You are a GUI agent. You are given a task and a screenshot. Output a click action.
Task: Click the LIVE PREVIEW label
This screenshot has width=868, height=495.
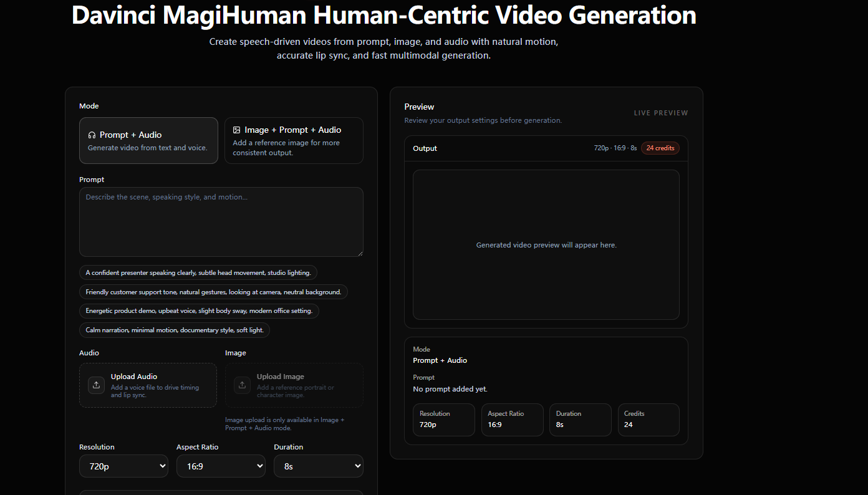point(661,113)
